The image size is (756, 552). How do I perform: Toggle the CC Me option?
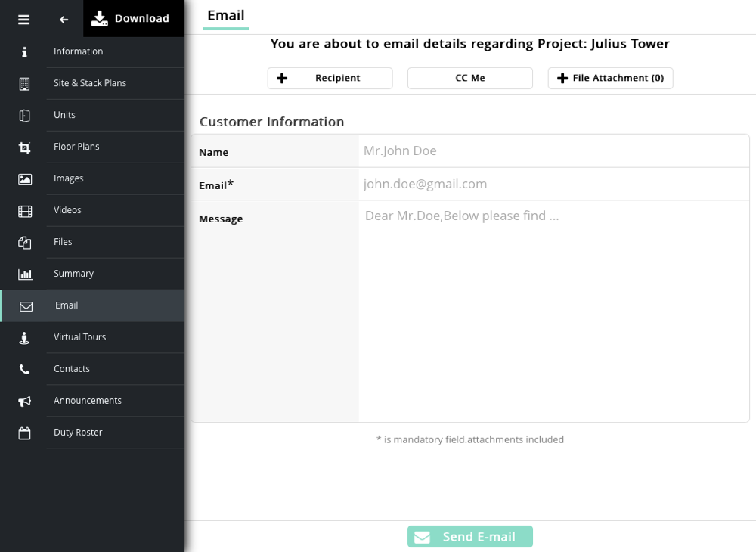469,79
